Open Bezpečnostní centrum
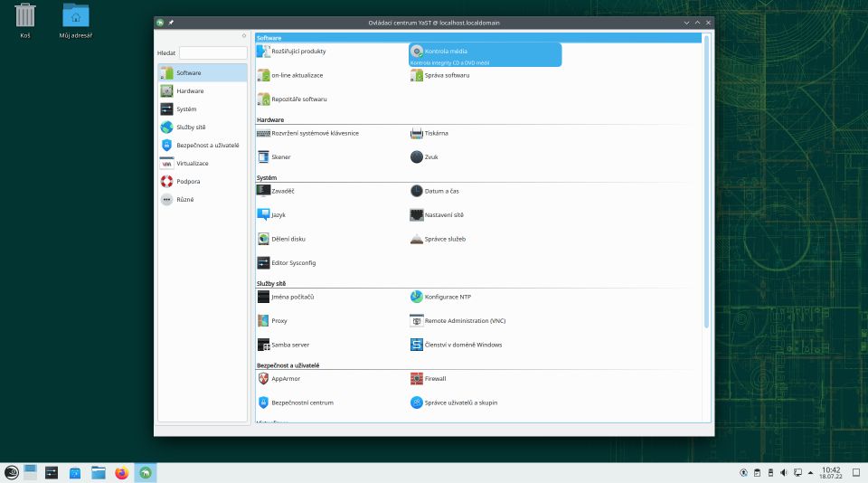 (x=296, y=402)
